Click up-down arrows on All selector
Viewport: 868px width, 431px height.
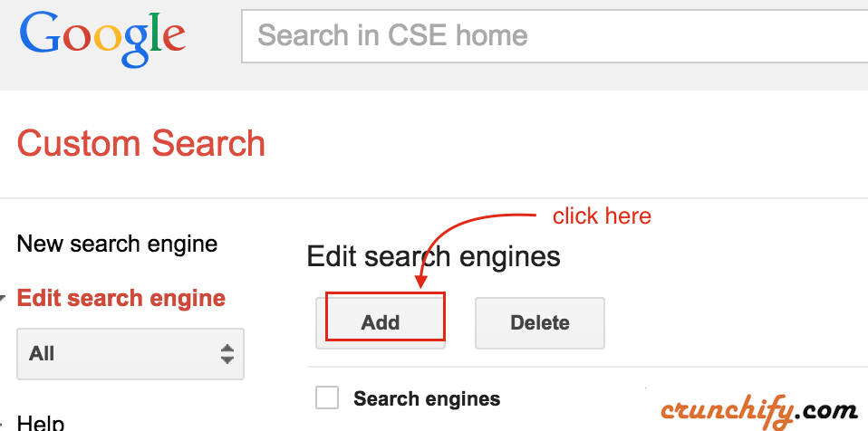click(x=227, y=354)
